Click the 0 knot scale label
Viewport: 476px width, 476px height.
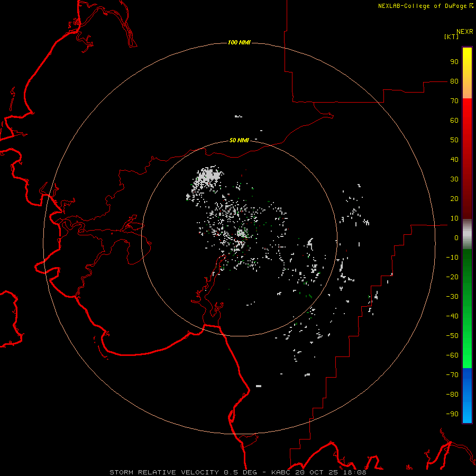pyautogui.click(x=456, y=237)
